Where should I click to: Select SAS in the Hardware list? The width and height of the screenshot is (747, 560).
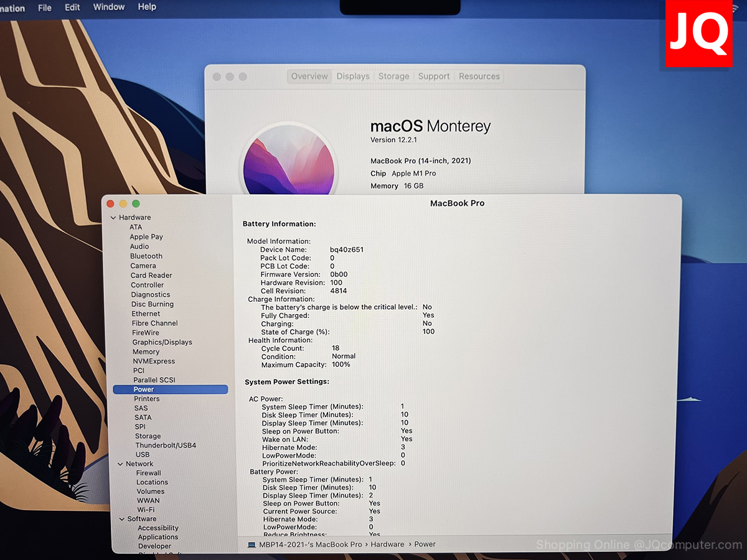pos(141,408)
